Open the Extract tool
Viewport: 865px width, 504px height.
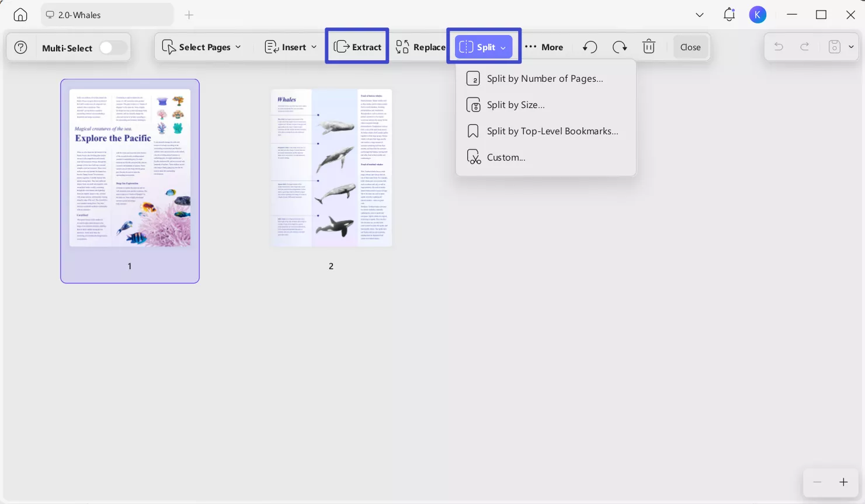point(357,47)
